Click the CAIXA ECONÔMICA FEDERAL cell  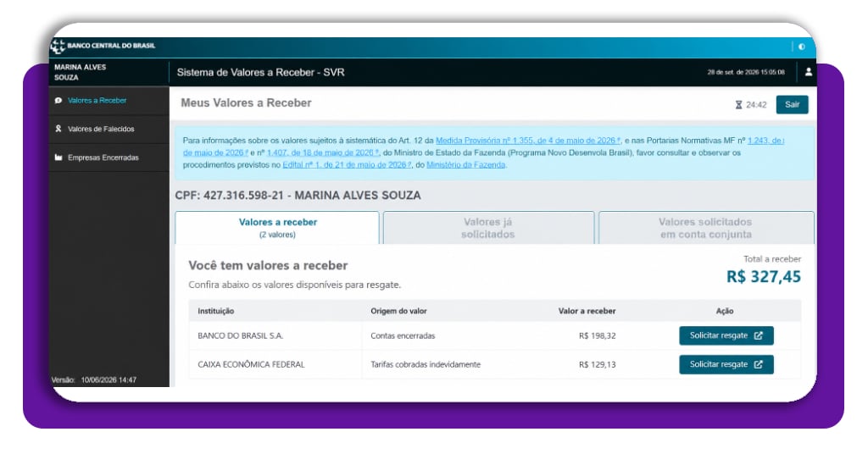tap(251, 364)
